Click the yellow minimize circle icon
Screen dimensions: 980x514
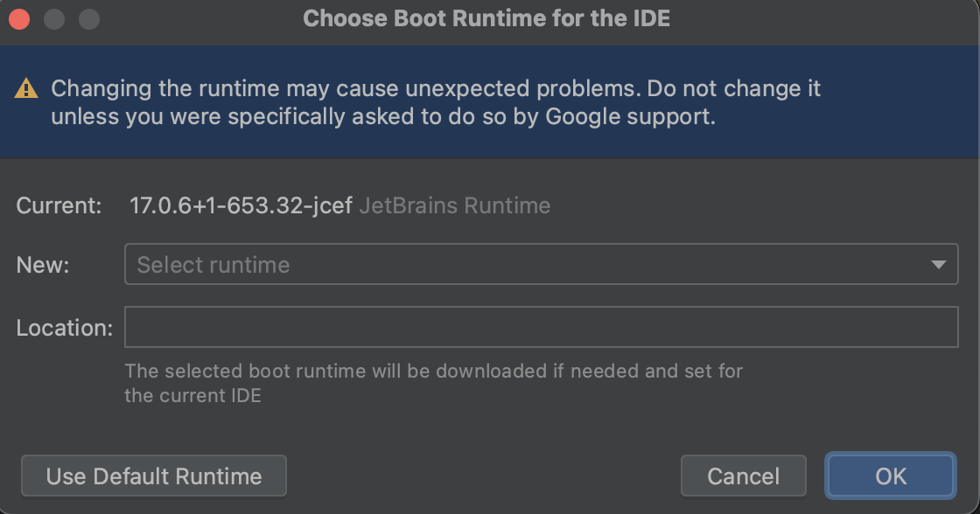point(54,17)
